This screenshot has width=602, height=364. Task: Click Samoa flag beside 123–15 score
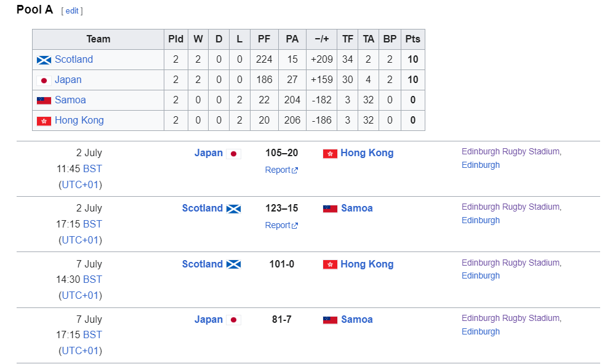pyautogui.click(x=330, y=208)
